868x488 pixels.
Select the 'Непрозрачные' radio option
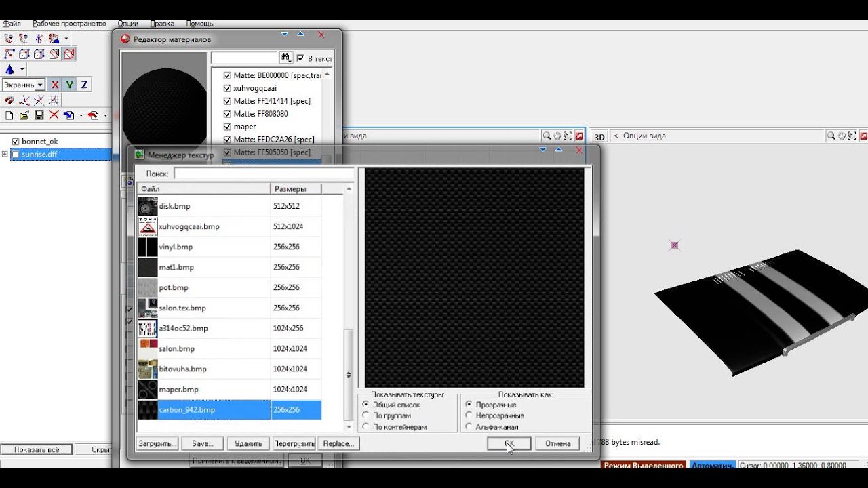click(x=469, y=415)
